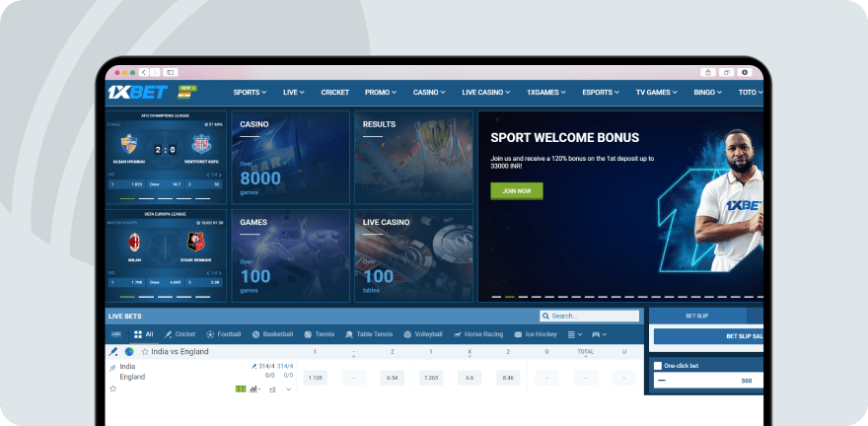The width and height of the screenshot is (868, 426).
Task: Click the Milan team crest
Action: 134,242
